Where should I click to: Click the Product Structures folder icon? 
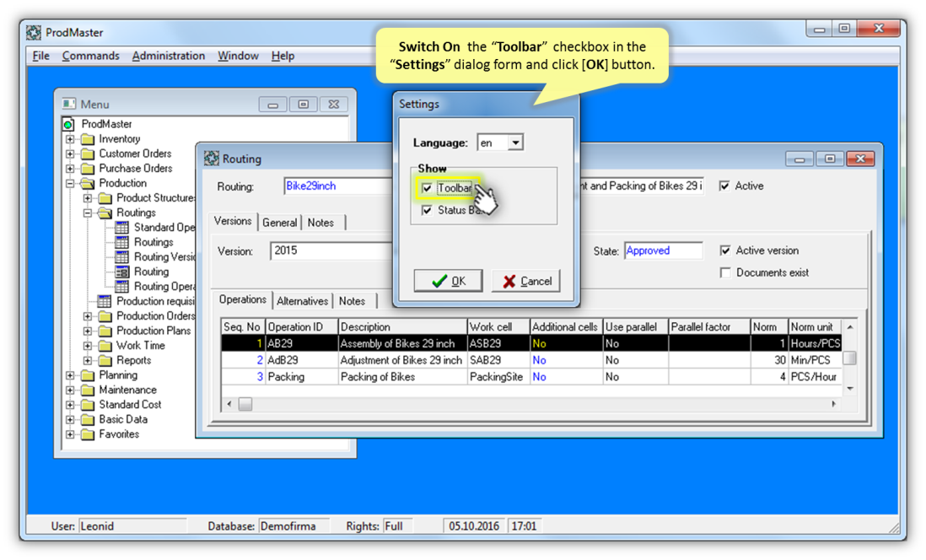[105, 198]
